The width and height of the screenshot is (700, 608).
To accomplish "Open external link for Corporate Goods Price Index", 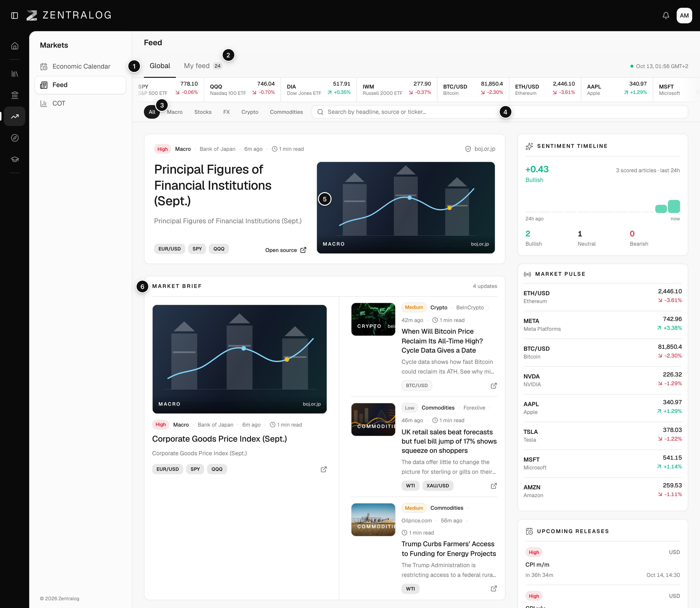I will (x=324, y=469).
